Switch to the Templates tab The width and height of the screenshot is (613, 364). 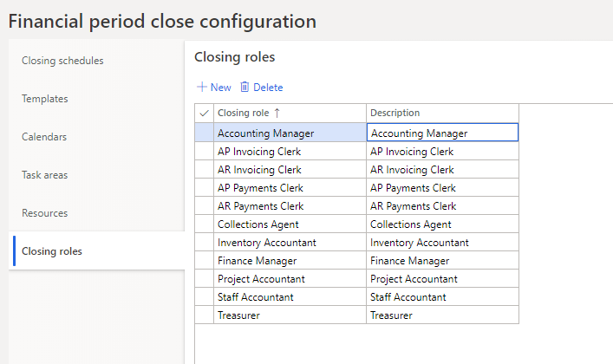[45, 99]
